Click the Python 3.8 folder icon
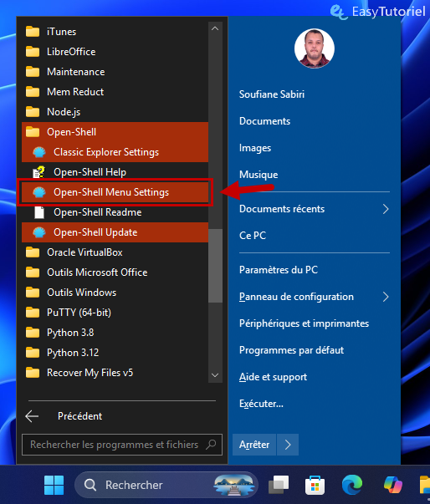 (x=33, y=333)
